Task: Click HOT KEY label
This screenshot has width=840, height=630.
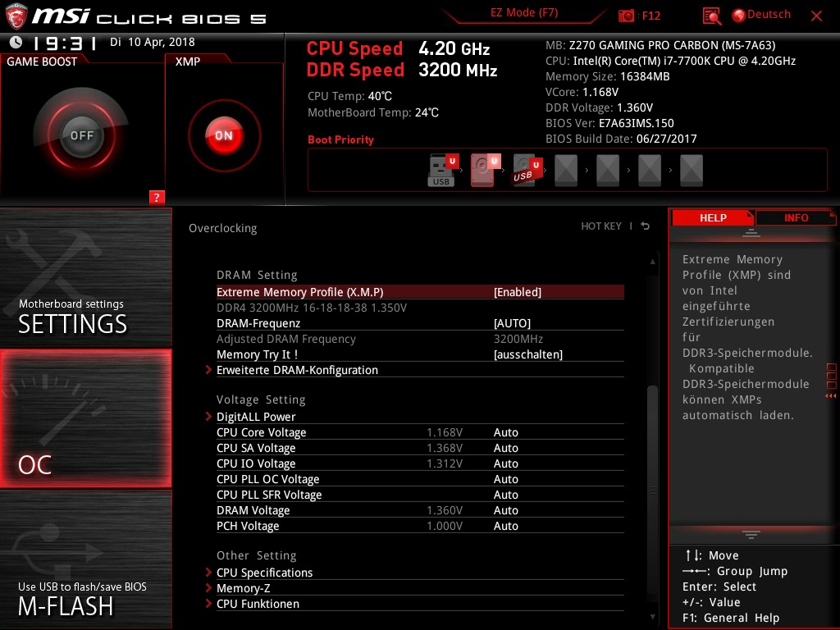Action: [x=601, y=226]
